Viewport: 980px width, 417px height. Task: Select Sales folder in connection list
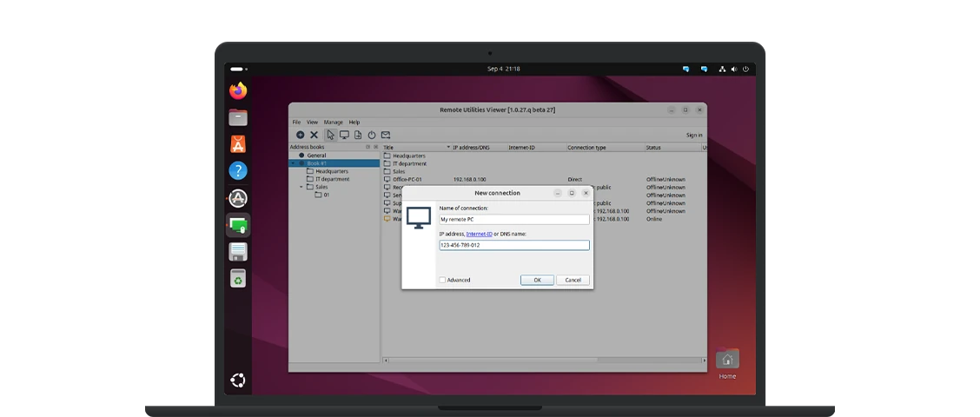(x=399, y=171)
